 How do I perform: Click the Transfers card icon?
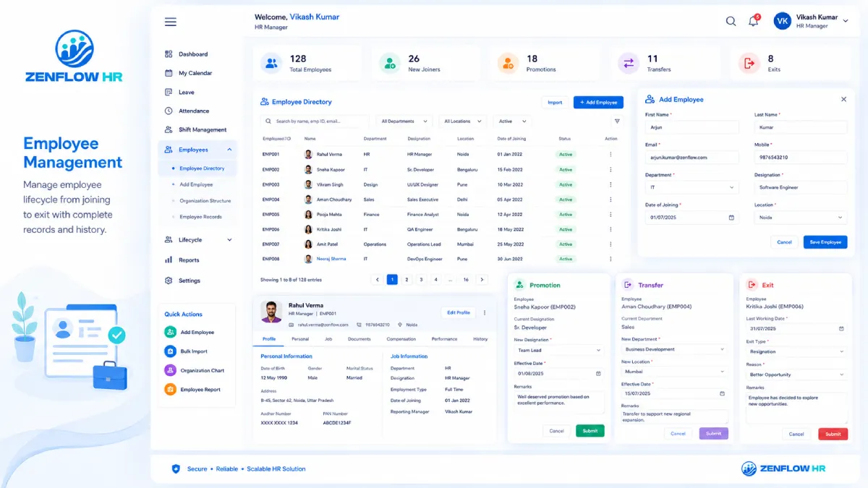(629, 64)
